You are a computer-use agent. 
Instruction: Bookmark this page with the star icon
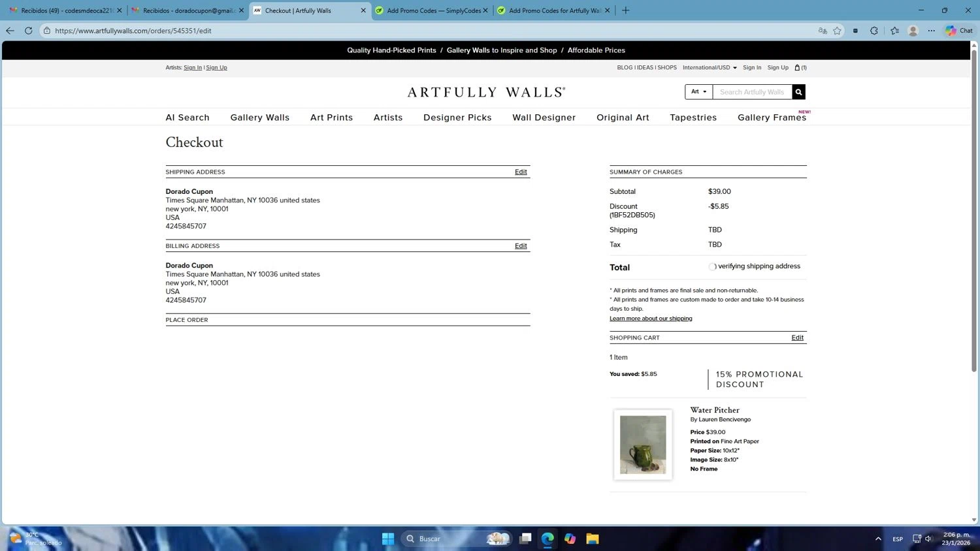[x=837, y=31]
